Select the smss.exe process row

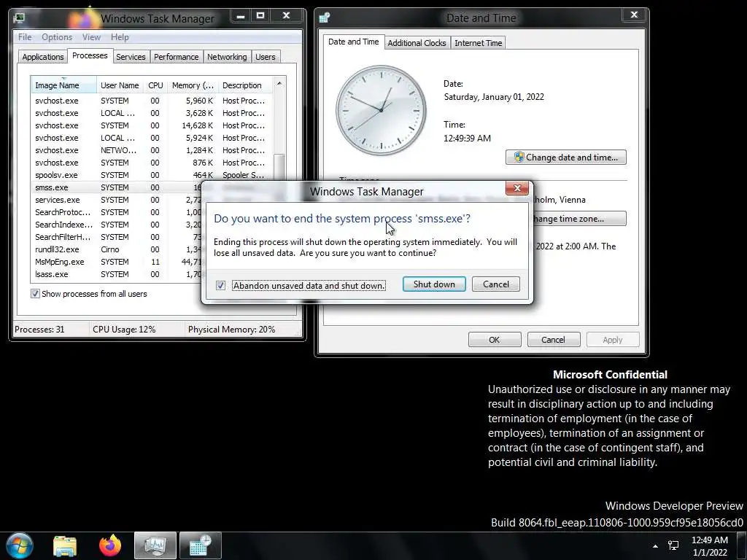pos(117,187)
